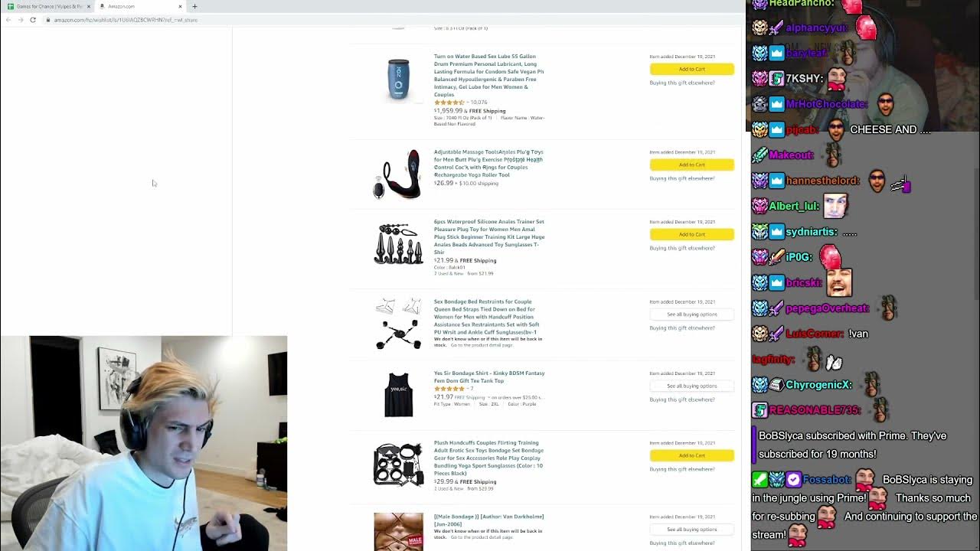Click the five-star rating of Yes Sir Shirt
This screenshot has height=551, width=980.
click(449, 389)
